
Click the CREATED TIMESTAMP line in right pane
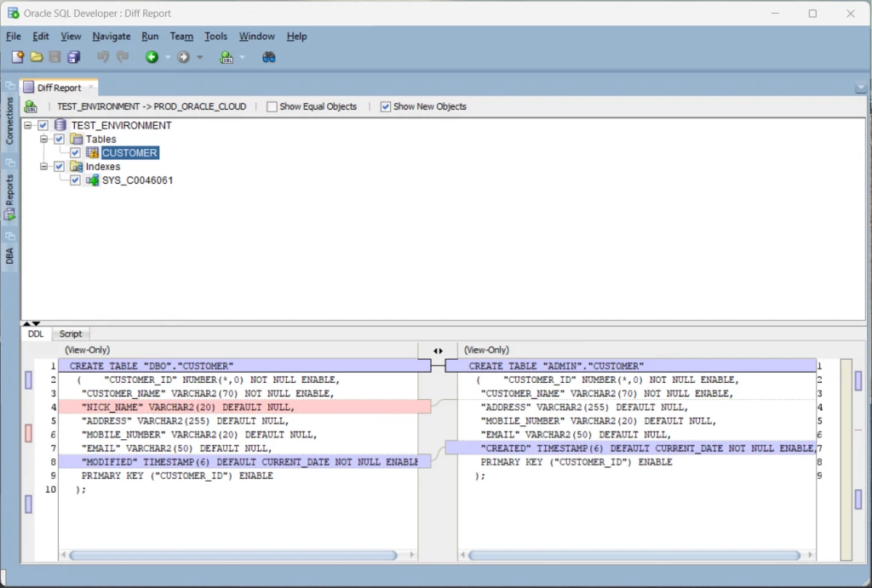coord(631,448)
